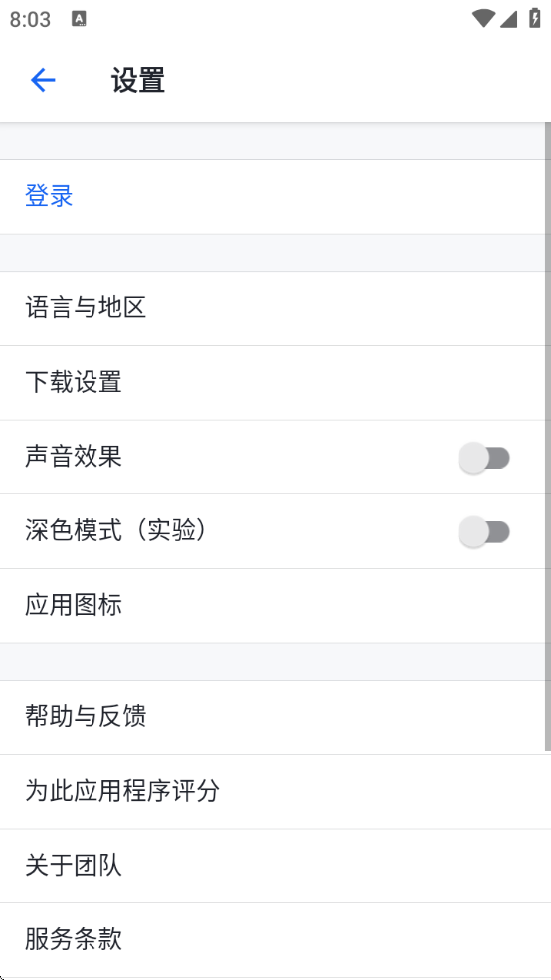Tap the status bar clock showing 8:03
Screen dimensions: 551x980
tap(30, 19)
